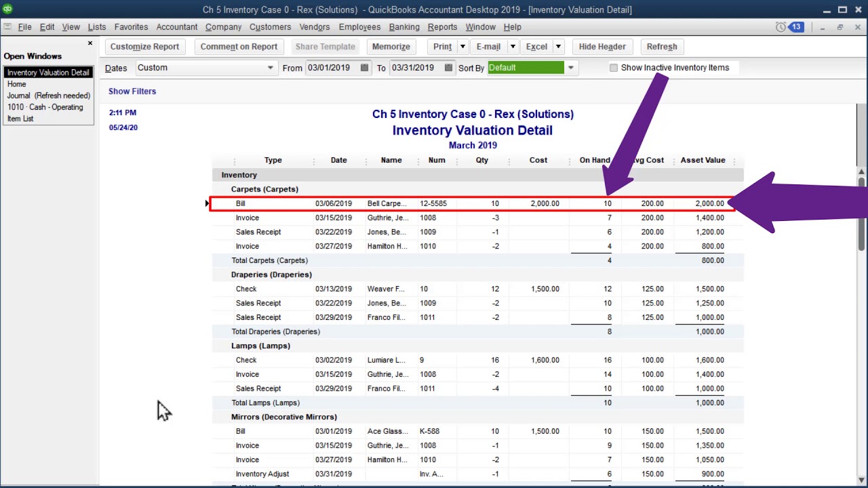Viewport: 868px width, 488px height.
Task: Open the Accountant menu
Action: [x=177, y=27]
